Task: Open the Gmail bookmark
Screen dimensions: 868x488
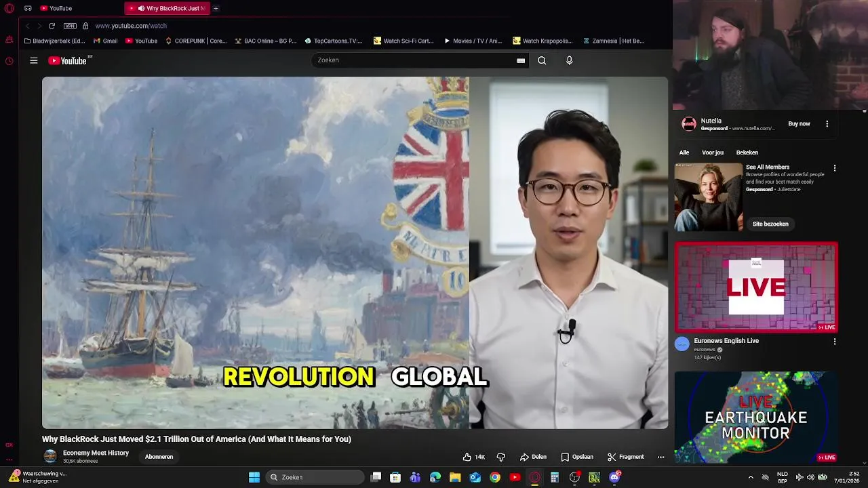Action: [x=105, y=41]
